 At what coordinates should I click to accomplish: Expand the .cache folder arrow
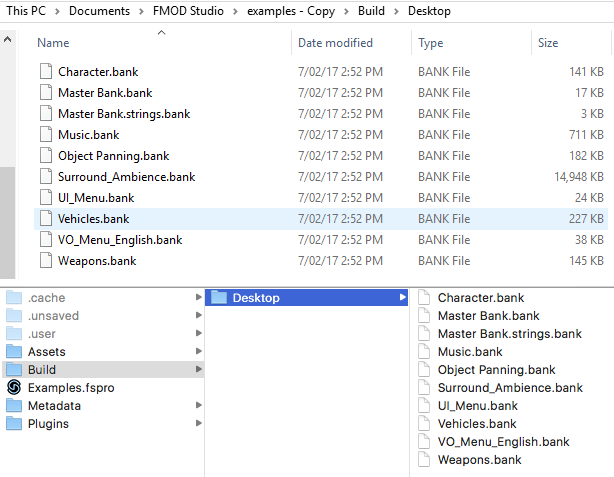point(198,298)
